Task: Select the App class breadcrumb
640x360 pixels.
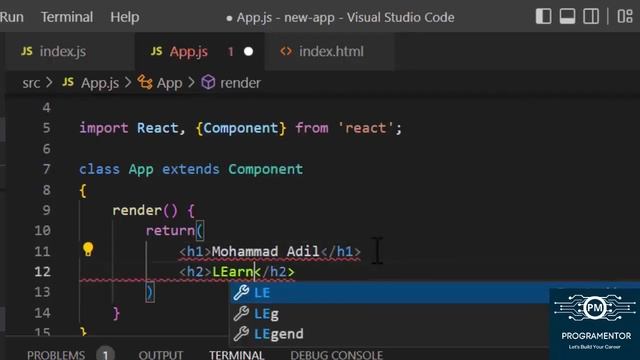Action: tap(169, 83)
